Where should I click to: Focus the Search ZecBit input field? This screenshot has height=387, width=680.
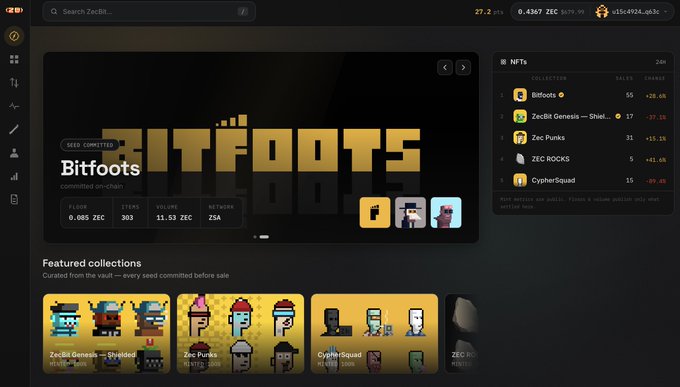149,12
